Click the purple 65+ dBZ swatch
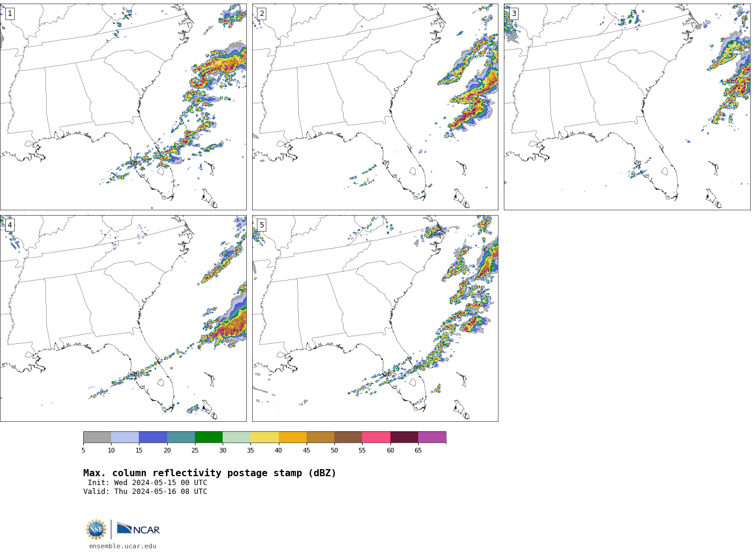The width and height of the screenshot is (756, 553). tap(432, 437)
